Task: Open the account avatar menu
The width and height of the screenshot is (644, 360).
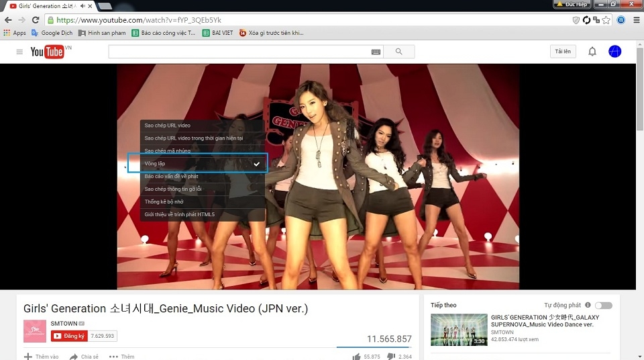Action: coord(615,52)
